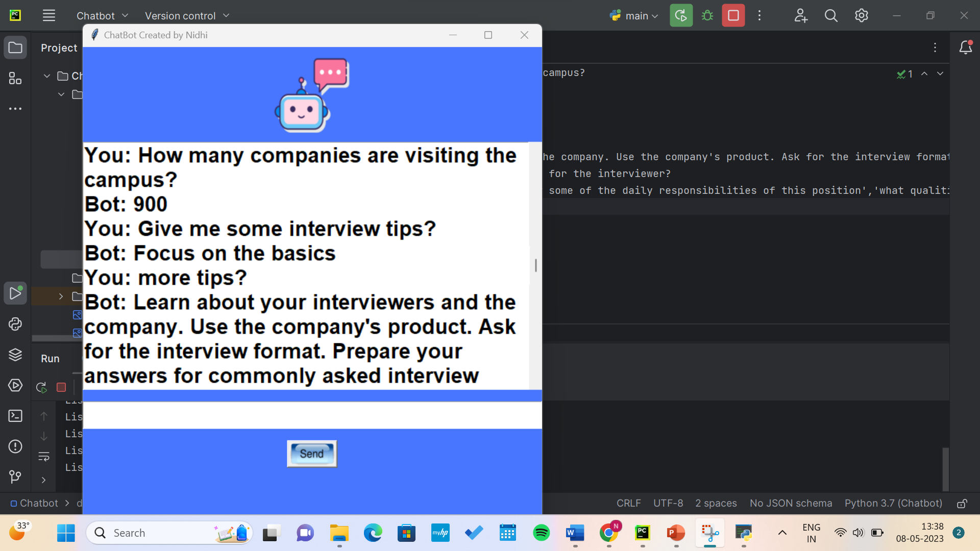This screenshot has width=980, height=551.
Task: Click the IDE Run console vertical scrollbar
Action: [945, 469]
